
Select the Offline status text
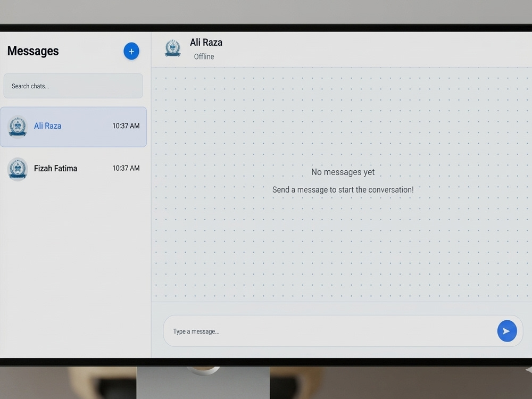click(x=204, y=57)
